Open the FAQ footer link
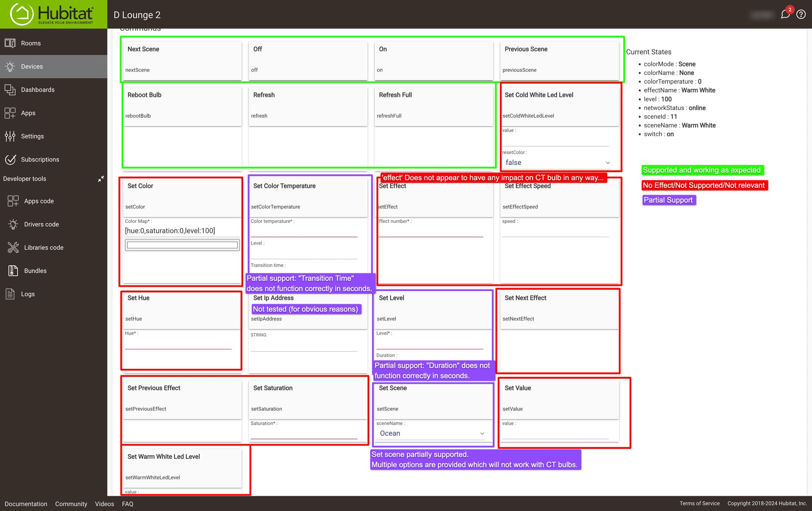812x511 pixels. 128,504
